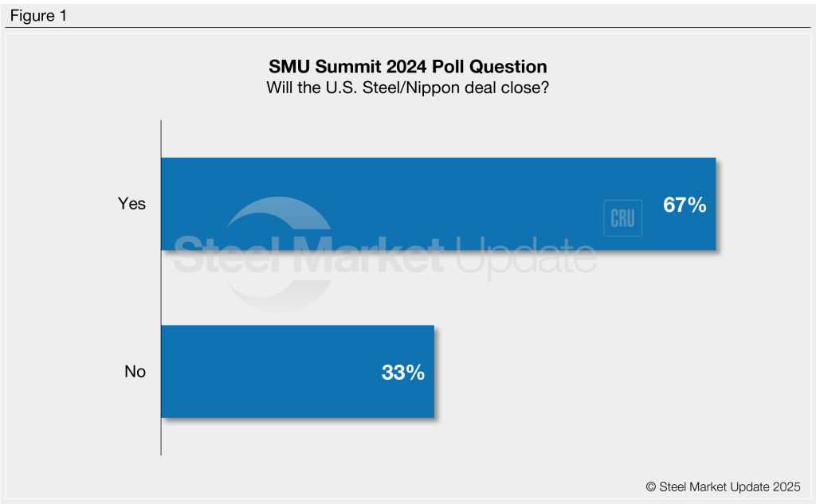Select the No axis label
This screenshot has width=816, height=504.
[135, 371]
